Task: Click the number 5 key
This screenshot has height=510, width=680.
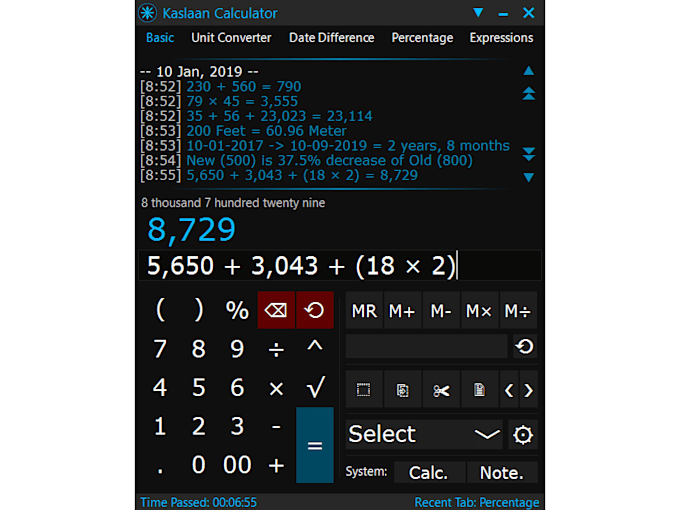Action: 199,388
